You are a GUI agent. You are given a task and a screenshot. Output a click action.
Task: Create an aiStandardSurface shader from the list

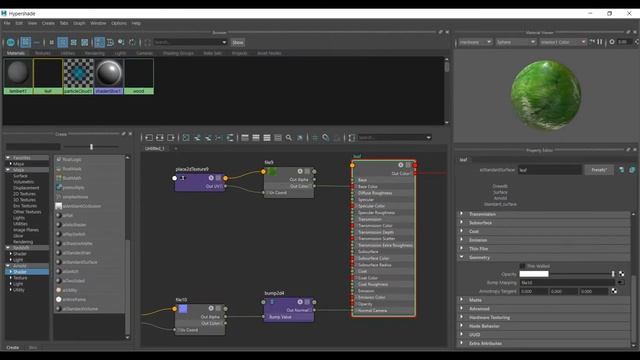tap(80, 262)
